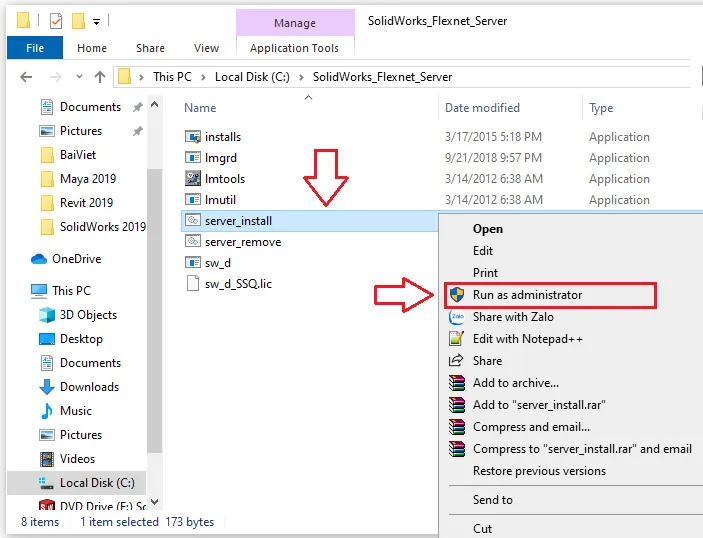The image size is (703, 538).
Task: Click the Music note icon in sidebar
Action: point(47,411)
